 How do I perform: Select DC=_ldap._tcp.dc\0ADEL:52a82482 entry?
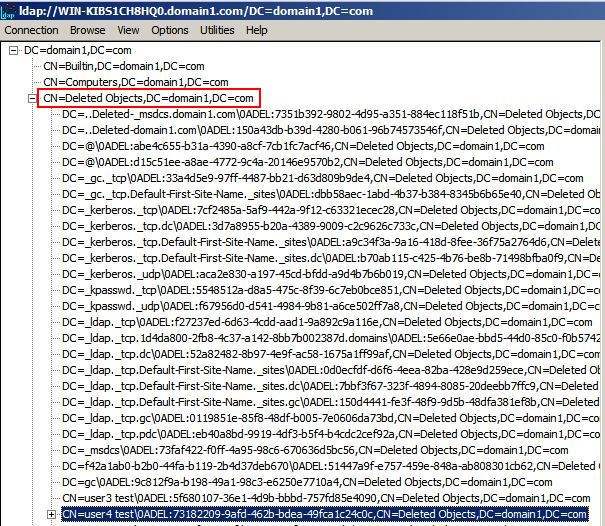(x=331, y=354)
